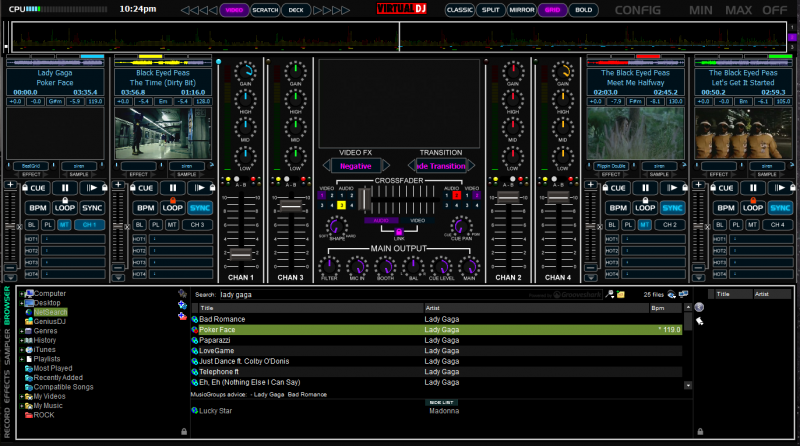
Task: Switch to the DECK panel tab
Action: coord(296,10)
